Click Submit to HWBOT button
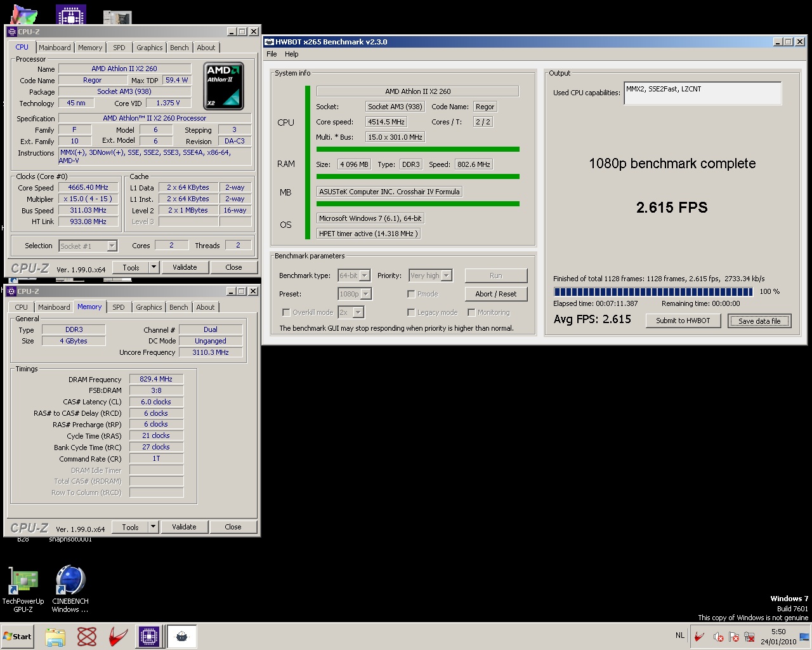812x650 pixels. coord(683,321)
